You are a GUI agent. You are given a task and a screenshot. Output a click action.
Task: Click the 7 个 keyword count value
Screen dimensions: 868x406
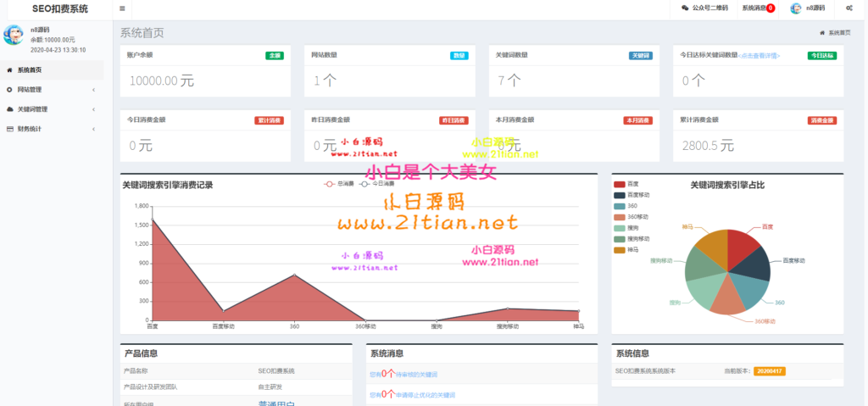(x=509, y=81)
